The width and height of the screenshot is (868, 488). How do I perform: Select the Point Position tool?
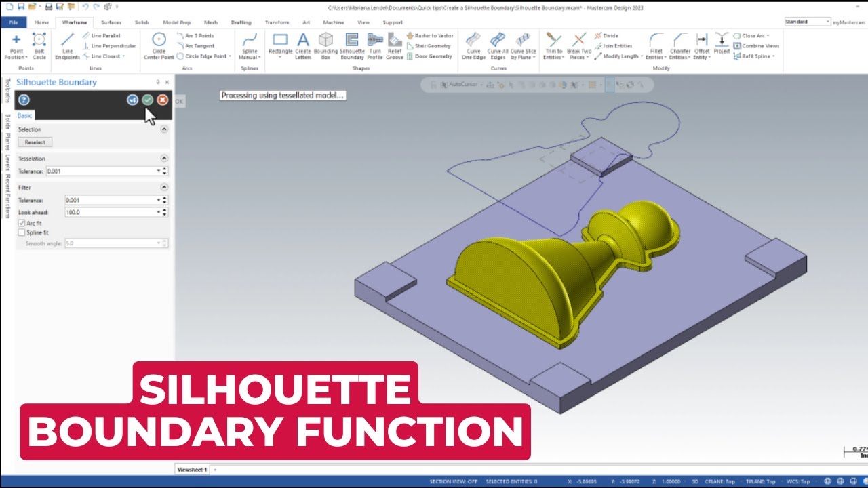16,46
